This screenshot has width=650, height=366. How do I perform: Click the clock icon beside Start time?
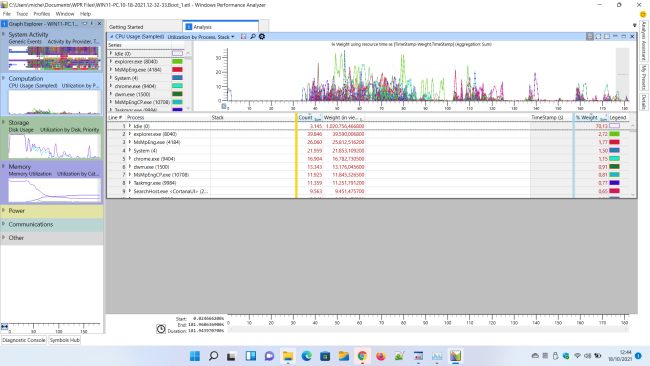pyautogui.click(x=161, y=329)
